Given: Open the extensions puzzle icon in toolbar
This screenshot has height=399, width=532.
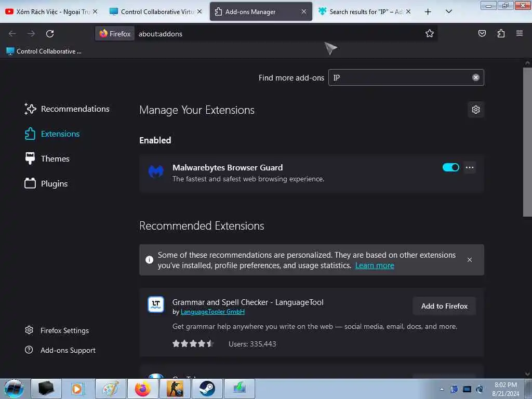Looking at the screenshot, I should tap(501, 33).
